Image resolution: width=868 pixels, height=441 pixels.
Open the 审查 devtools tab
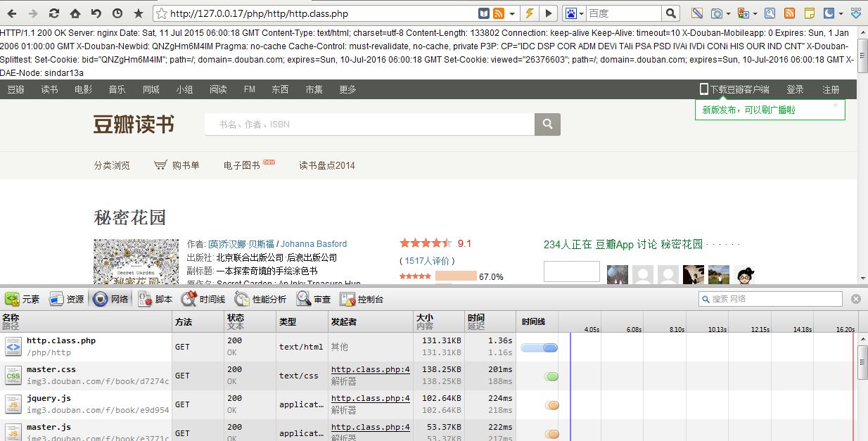click(314, 299)
